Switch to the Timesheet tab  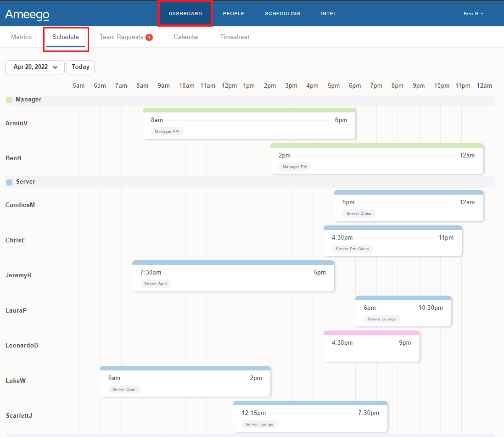point(235,37)
